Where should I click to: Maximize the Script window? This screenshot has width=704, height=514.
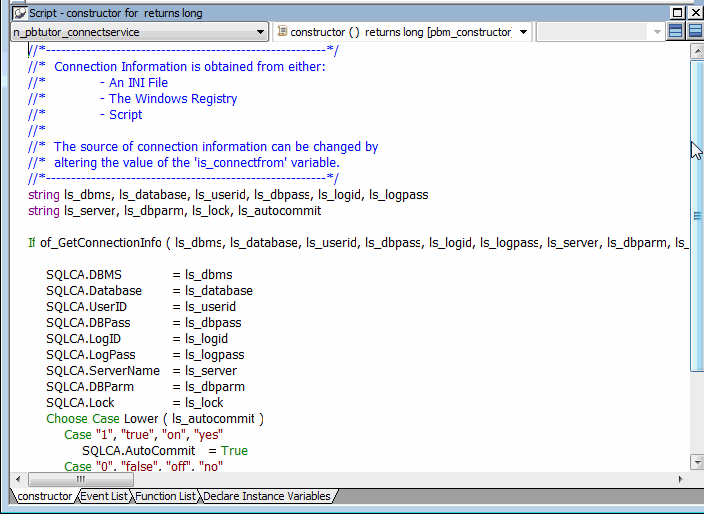(677, 12)
